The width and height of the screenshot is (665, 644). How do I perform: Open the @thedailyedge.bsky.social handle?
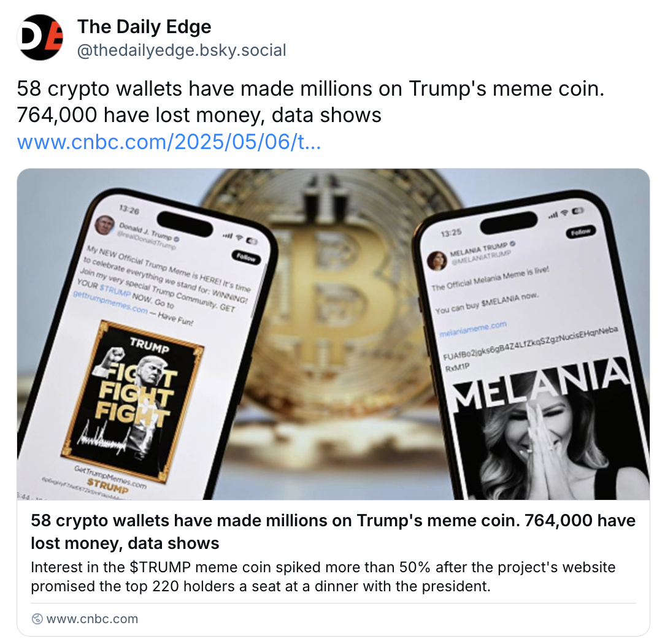[182, 50]
